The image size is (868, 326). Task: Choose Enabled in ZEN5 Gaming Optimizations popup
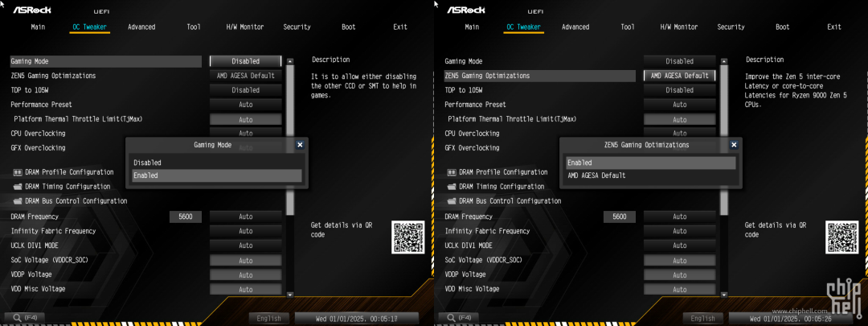(651, 163)
